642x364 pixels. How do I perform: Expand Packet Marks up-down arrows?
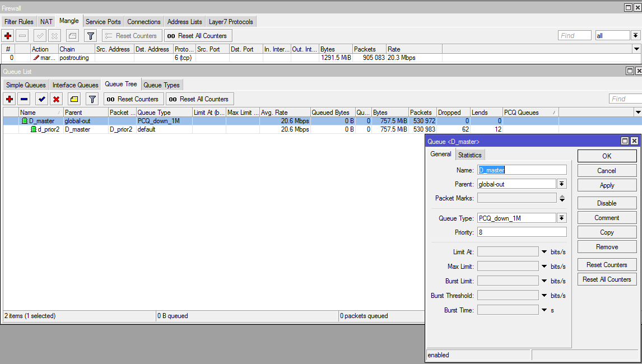tap(562, 198)
